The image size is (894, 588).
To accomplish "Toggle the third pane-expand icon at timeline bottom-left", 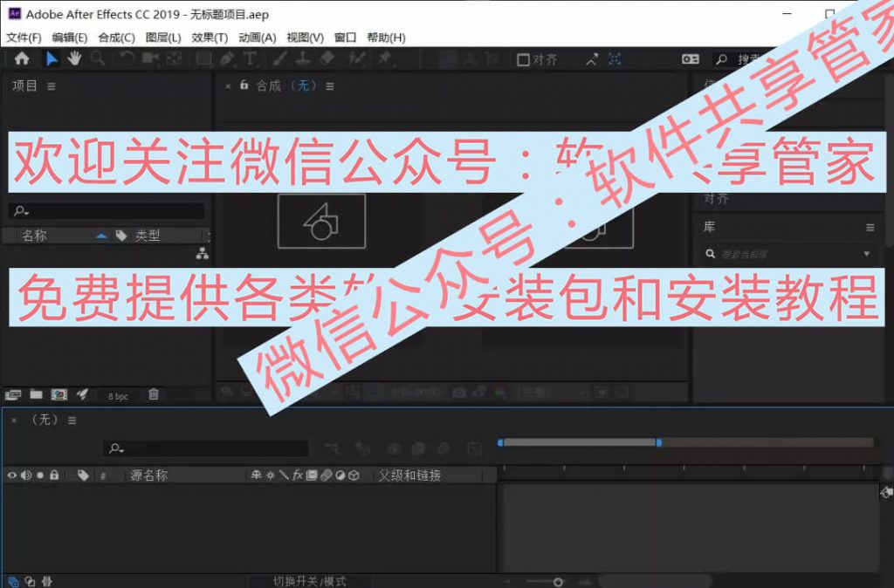I will [47, 581].
